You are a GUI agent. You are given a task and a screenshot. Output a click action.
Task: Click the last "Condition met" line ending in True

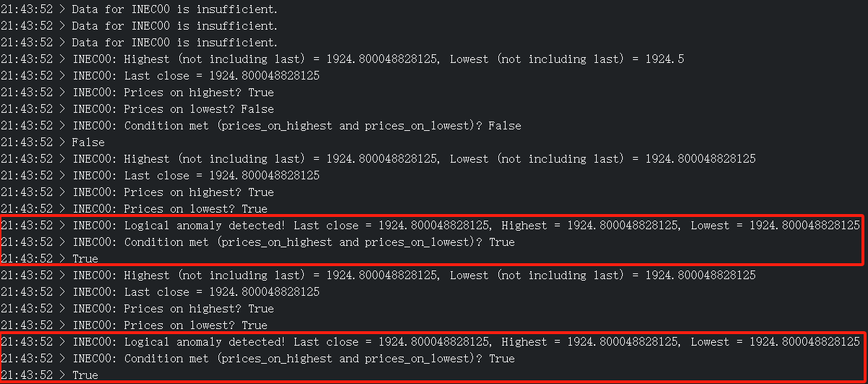pos(258,359)
